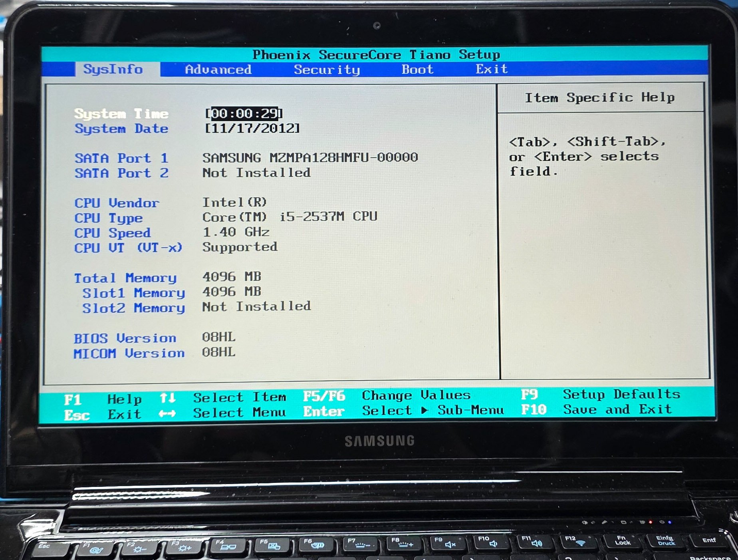Click the "Intel(R)" vendor value

234,202
